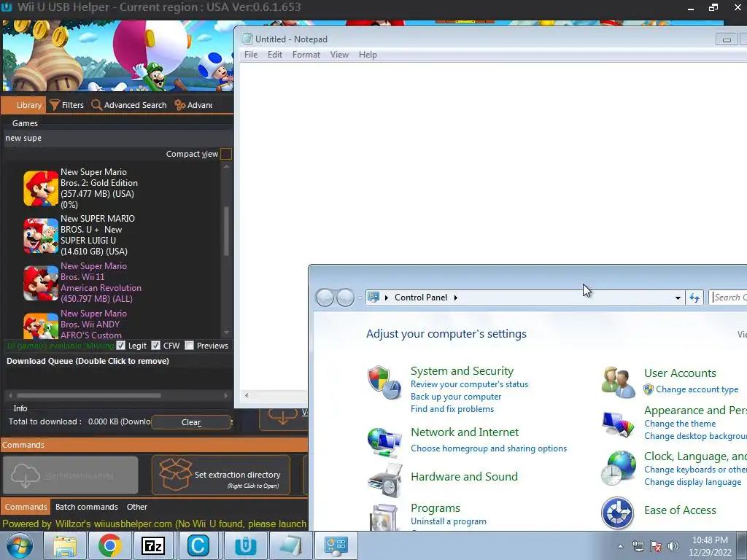This screenshot has width=747, height=560.
Task: Click the Advanced Search magnifier icon
Action: pos(97,105)
